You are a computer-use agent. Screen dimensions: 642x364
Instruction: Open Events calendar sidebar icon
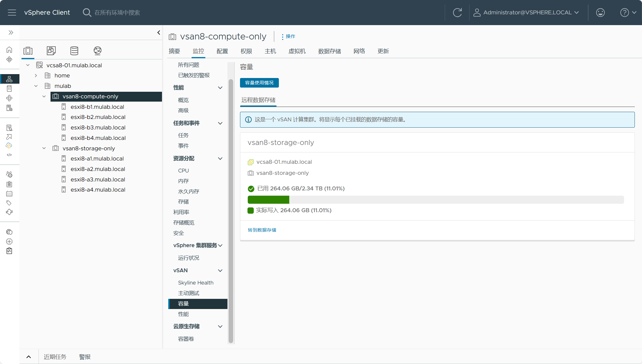pyautogui.click(x=9, y=194)
